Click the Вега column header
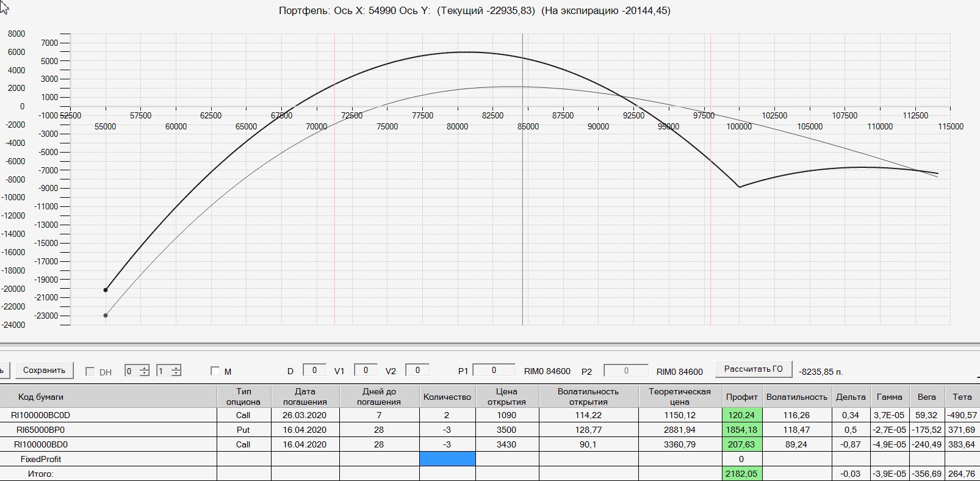 pyautogui.click(x=926, y=397)
